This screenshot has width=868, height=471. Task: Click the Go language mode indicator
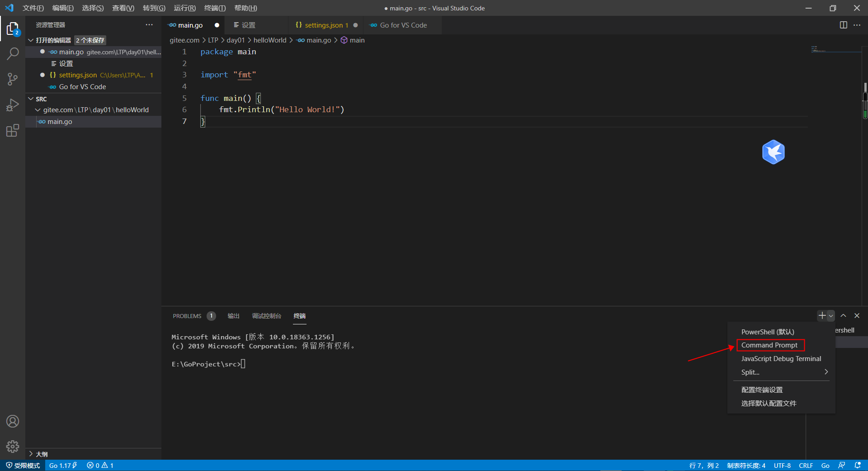[x=825, y=465]
